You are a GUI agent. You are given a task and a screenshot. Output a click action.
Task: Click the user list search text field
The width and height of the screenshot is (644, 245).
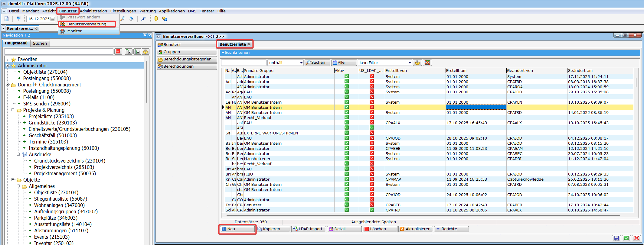[244, 63]
